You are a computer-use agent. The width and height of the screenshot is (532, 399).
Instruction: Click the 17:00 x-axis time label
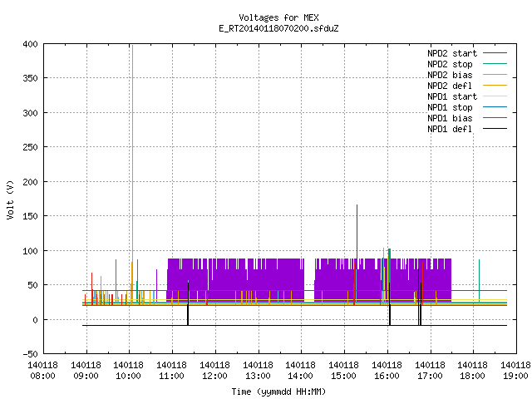point(431,376)
